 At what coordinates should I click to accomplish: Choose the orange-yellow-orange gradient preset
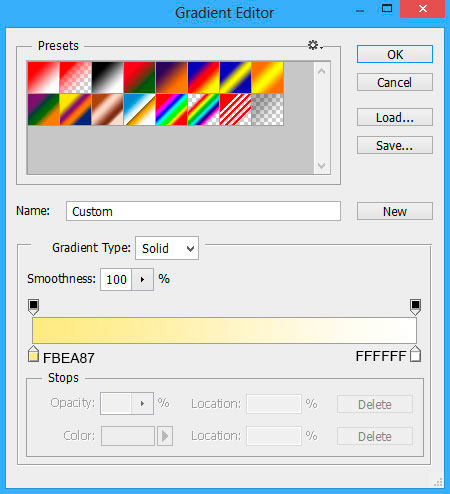click(x=267, y=77)
